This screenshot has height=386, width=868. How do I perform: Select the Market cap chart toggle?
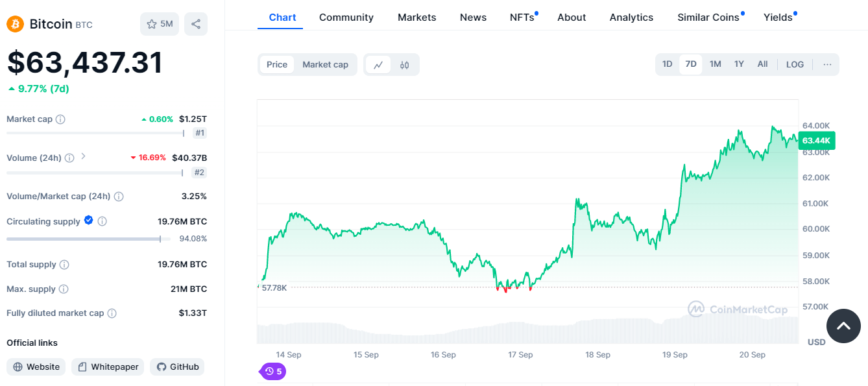click(x=325, y=65)
